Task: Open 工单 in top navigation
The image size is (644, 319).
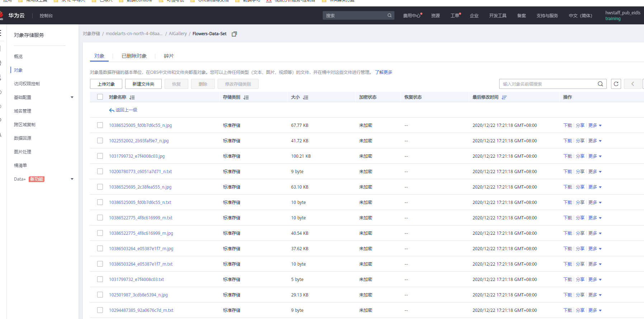Action: [x=455, y=15]
